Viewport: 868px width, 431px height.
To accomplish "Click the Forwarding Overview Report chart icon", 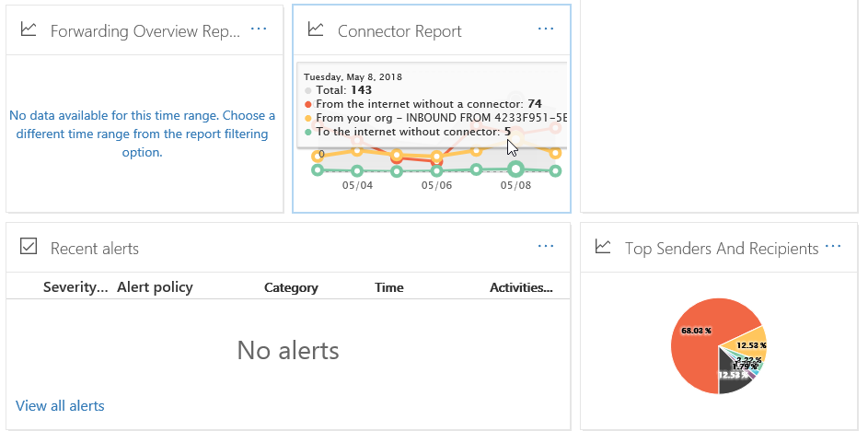I will [x=29, y=29].
